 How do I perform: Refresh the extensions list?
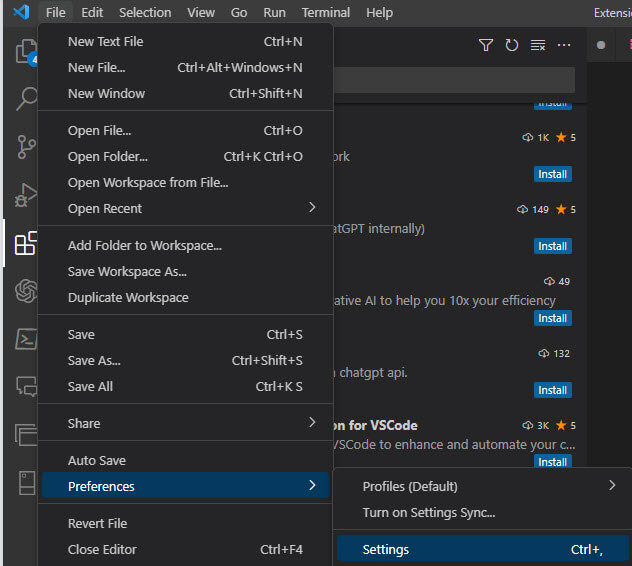click(512, 45)
